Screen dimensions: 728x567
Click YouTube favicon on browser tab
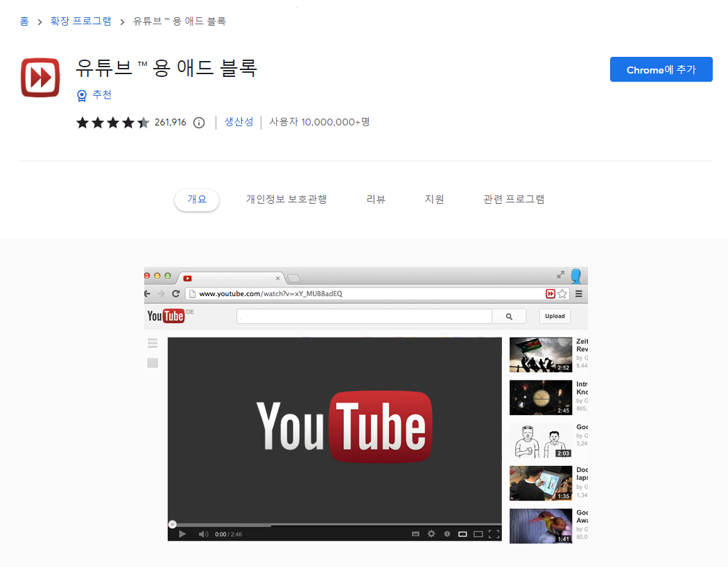[187, 279]
